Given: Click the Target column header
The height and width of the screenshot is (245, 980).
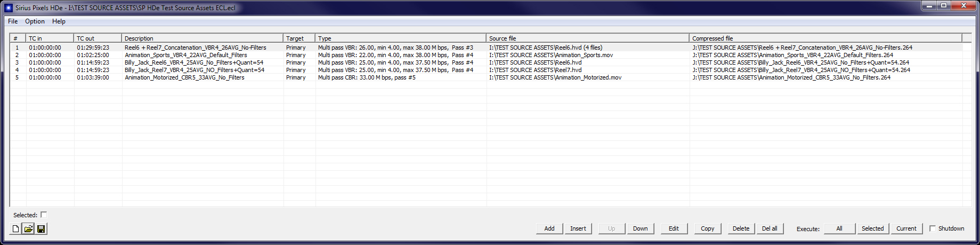Looking at the screenshot, I should pyautogui.click(x=299, y=38).
